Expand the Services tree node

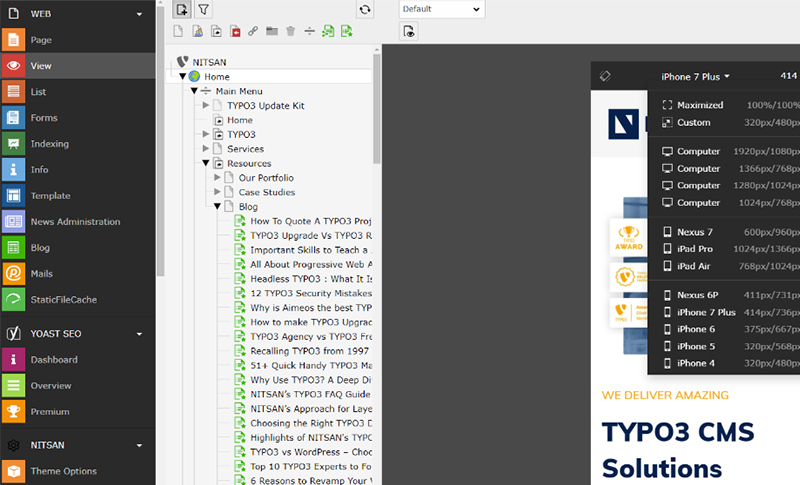coord(206,148)
